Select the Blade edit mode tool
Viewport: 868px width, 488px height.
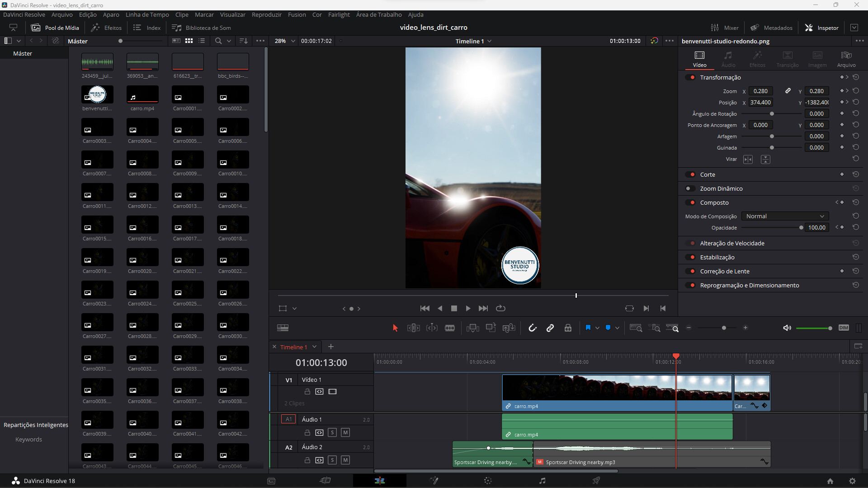pyautogui.click(x=450, y=328)
